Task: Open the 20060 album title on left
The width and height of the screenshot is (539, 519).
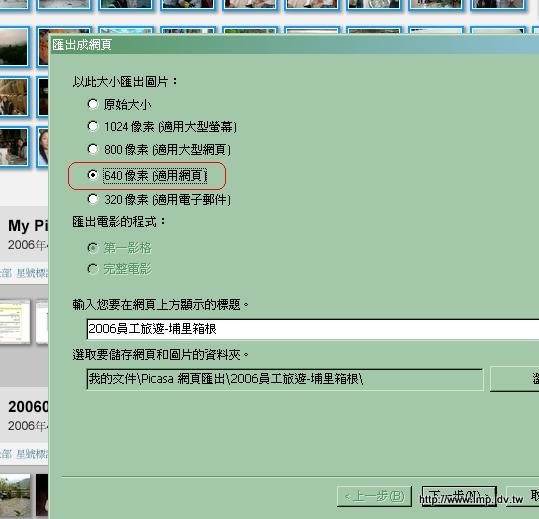Action: (x=28, y=407)
